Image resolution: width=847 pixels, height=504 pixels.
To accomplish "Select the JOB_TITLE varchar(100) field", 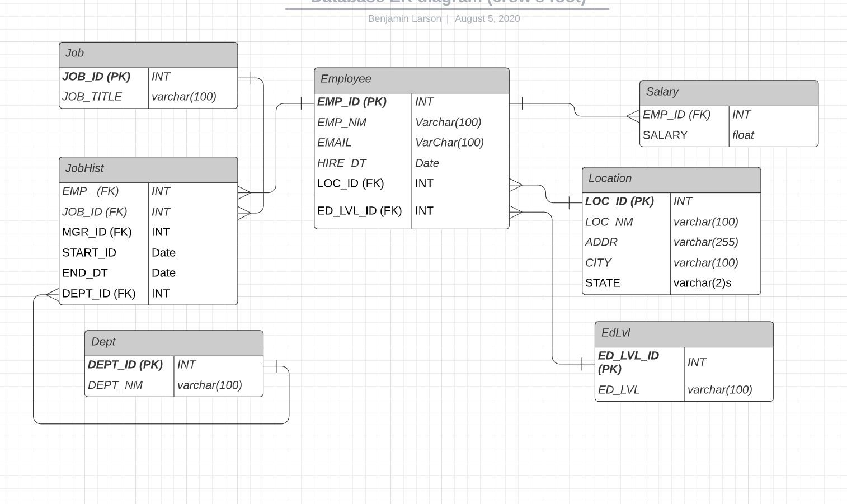I will 183,96.
